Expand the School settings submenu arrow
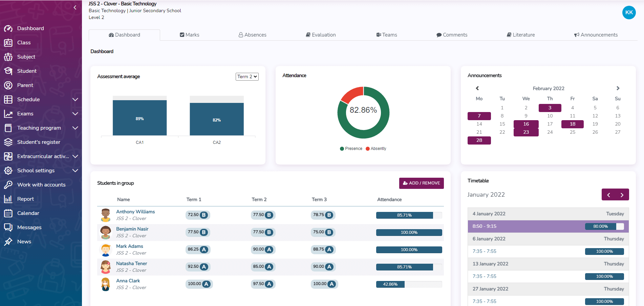Screen dimensions: 644x306 (75, 171)
